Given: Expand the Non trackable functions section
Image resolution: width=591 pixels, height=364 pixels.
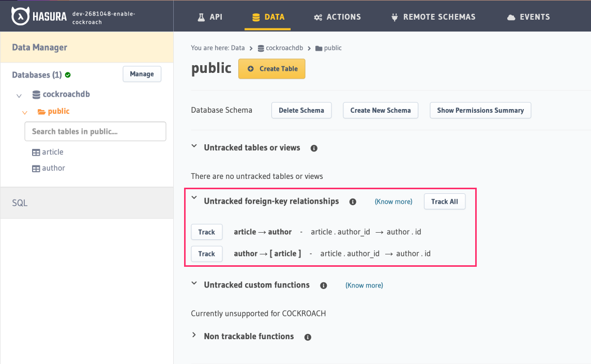Looking at the screenshot, I should (194, 336).
